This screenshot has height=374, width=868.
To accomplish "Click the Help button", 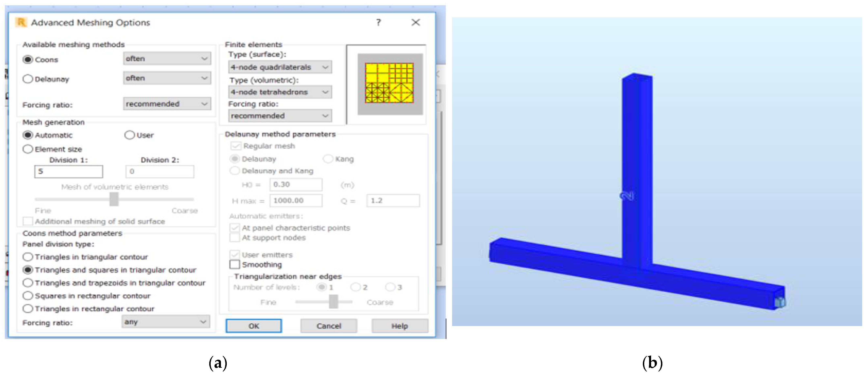I will (400, 326).
